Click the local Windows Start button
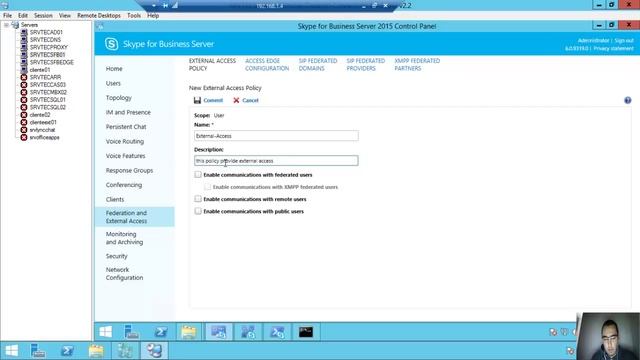 point(11,351)
